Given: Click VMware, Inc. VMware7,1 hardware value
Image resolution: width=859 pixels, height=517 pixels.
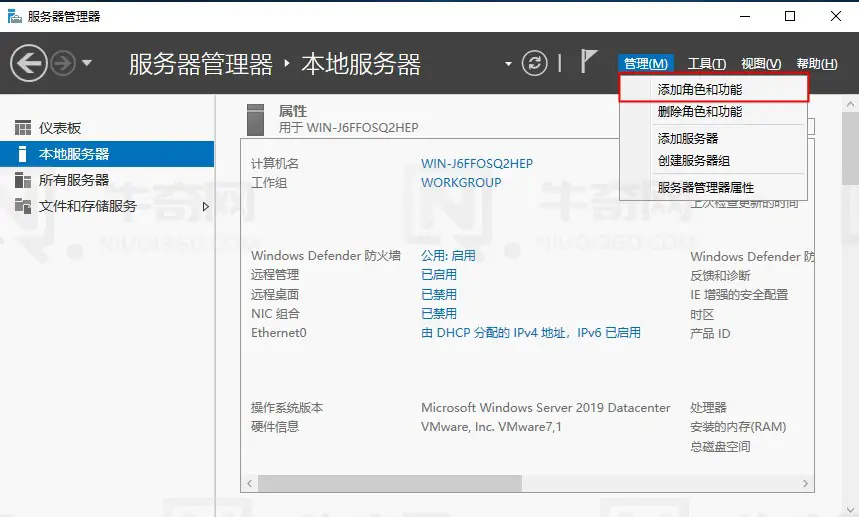Looking at the screenshot, I should [491, 427].
